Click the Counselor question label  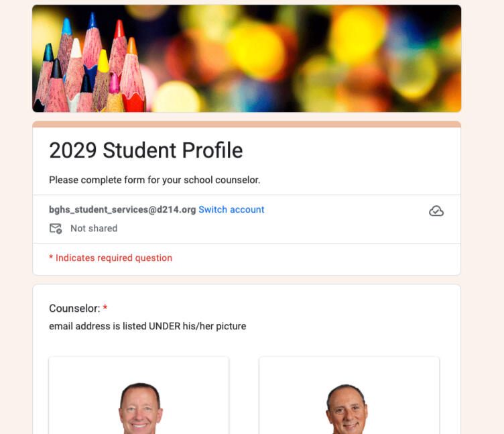point(74,309)
